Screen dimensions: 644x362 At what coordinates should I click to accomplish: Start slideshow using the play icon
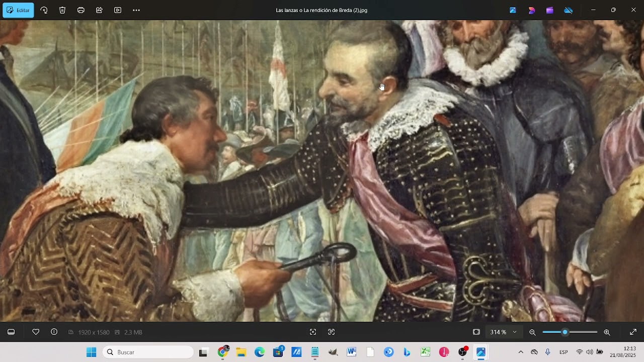(x=118, y=10)
